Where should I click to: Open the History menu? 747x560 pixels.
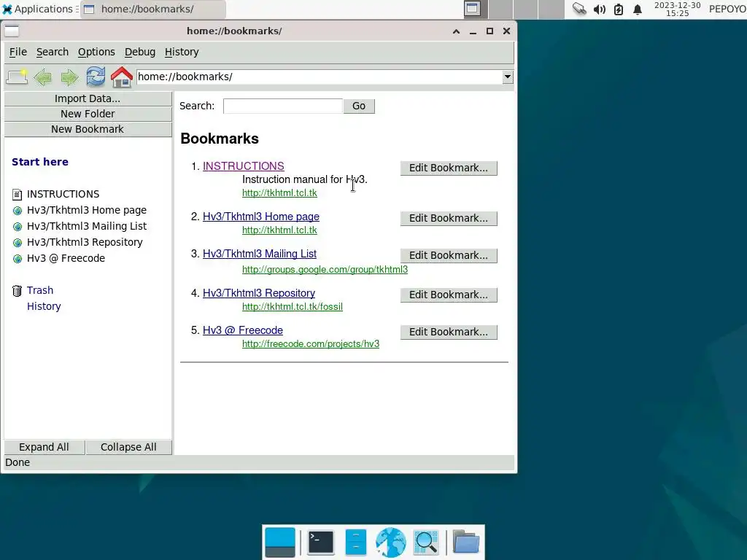tap(182, 52)
